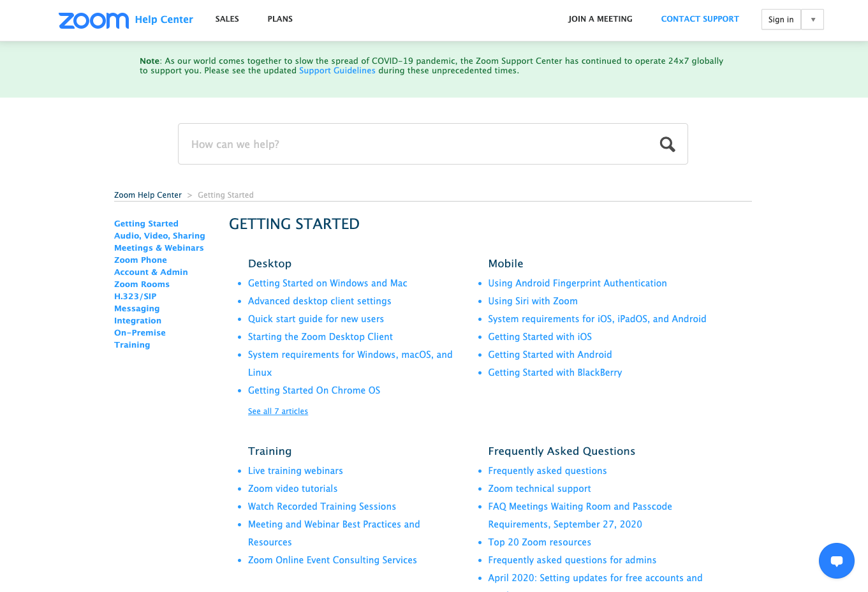Open Zoom Online Event Consulting Services

click(332, 560)
